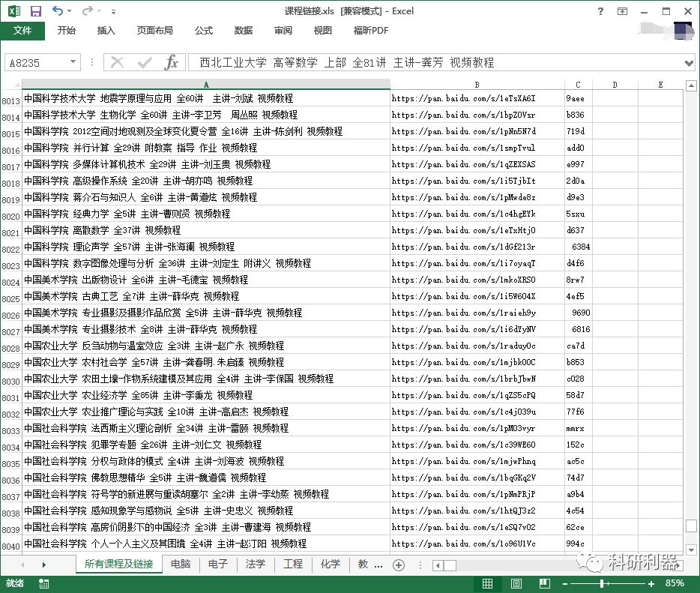The height and width of the screenshot is (593, 700).
Task: Click the macro recording status bar icon
Action: (43, 583)
